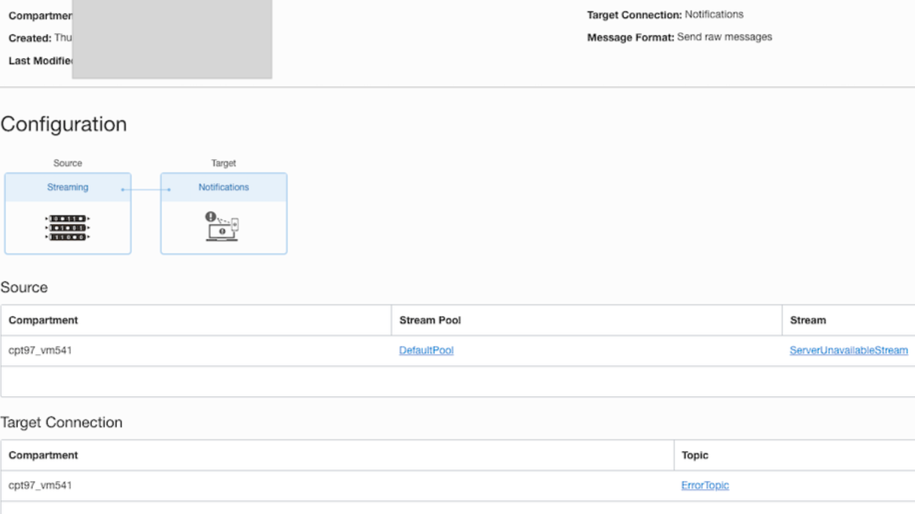
Task: Click the Target Connection: Notifications value
Action: [714, 14]
